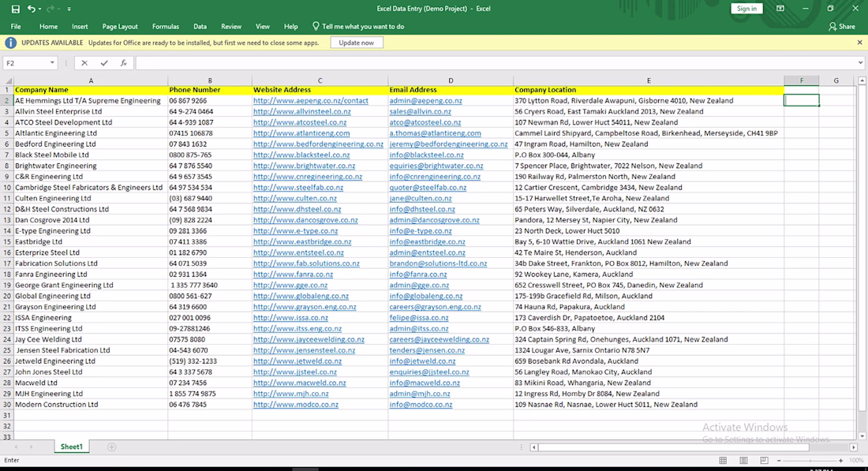This screenshot has width=868, height=471.
Task: Select column A header
Action: click(x=91, y=80)
